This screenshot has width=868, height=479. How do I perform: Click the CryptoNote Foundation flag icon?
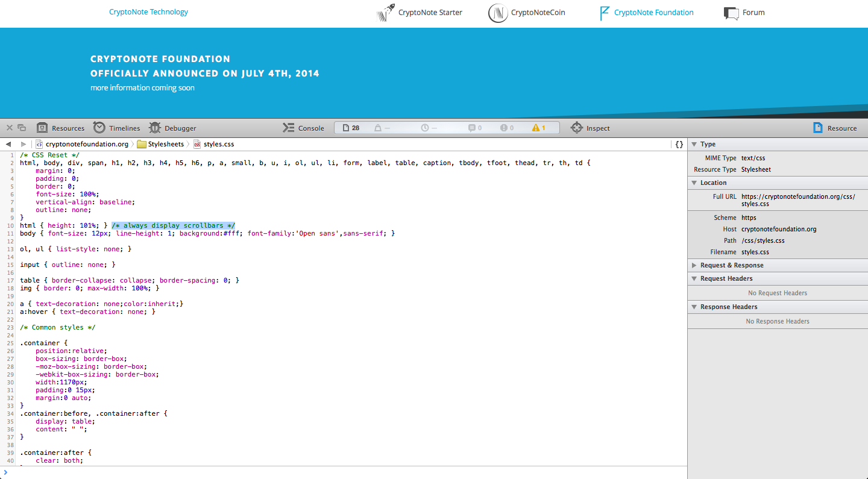pos(605,13)
